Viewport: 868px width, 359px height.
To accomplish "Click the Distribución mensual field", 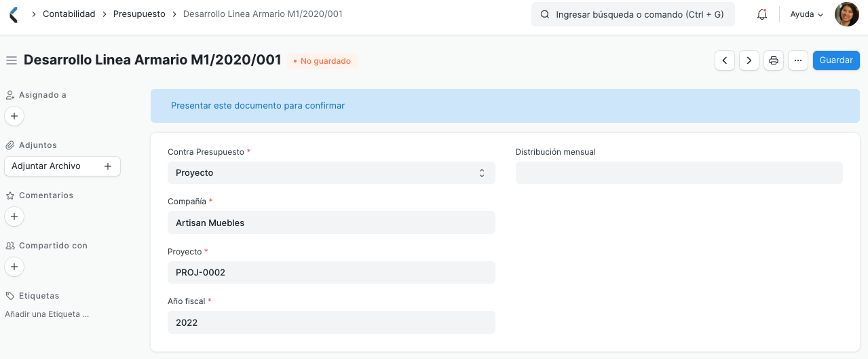I will tap(679, 173).
